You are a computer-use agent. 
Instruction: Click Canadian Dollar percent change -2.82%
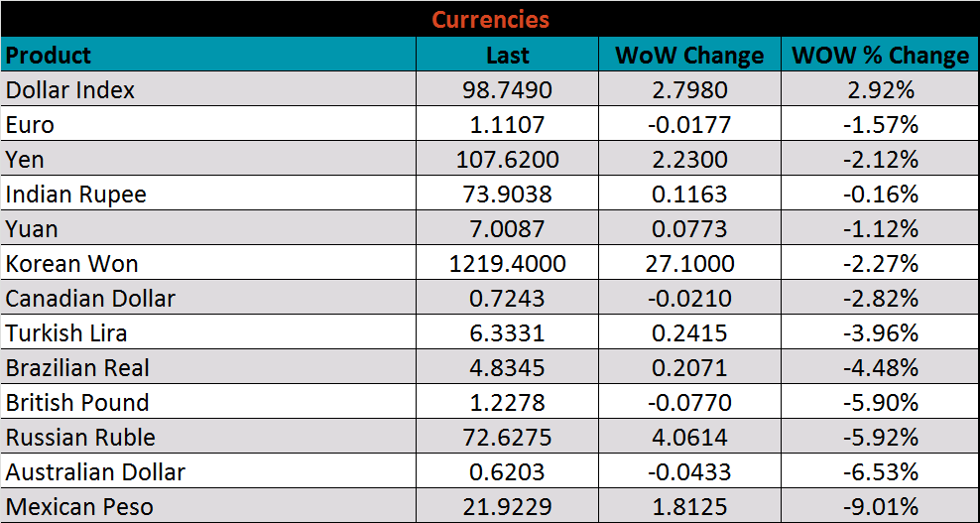tap(880, 299)
